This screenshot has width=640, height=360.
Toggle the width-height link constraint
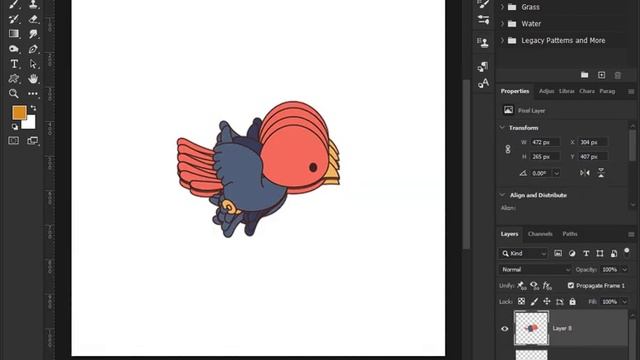pyautogui.click(x=508, y=149)
